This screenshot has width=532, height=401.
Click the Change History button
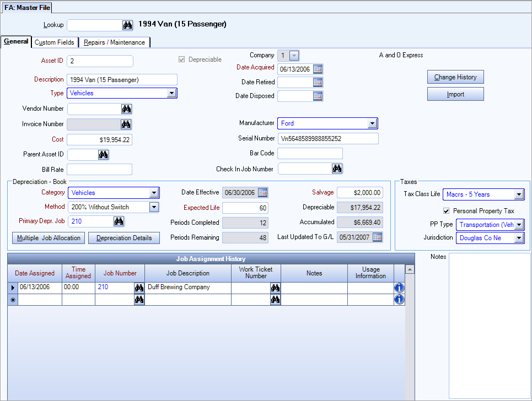pyautogui.click(x=455, y=77)
